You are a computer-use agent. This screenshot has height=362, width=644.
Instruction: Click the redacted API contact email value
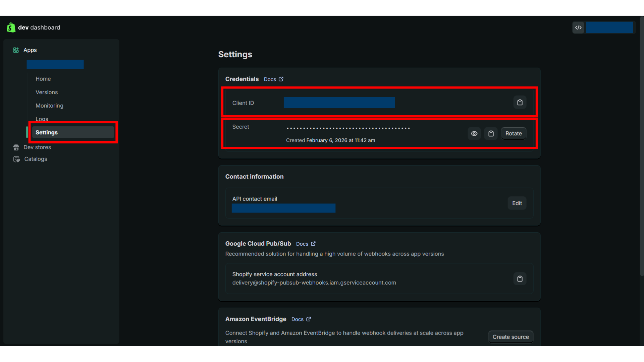tap(283, 208)
